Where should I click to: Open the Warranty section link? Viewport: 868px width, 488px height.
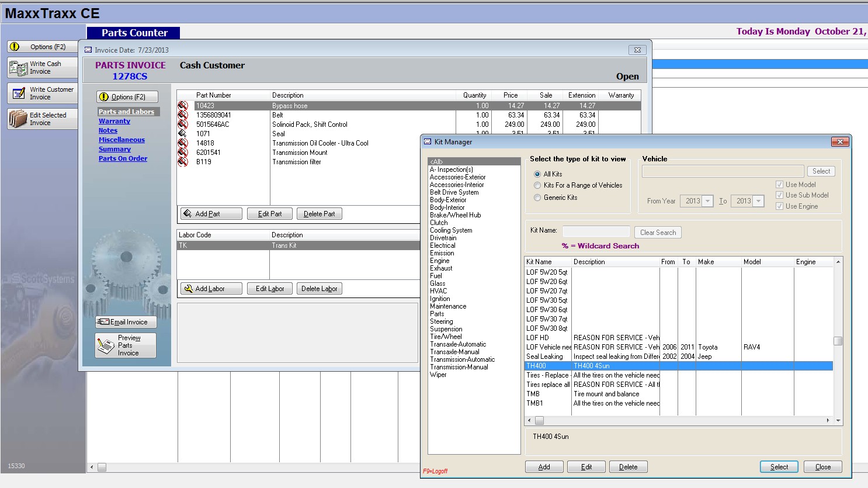(x=114, y=121)
